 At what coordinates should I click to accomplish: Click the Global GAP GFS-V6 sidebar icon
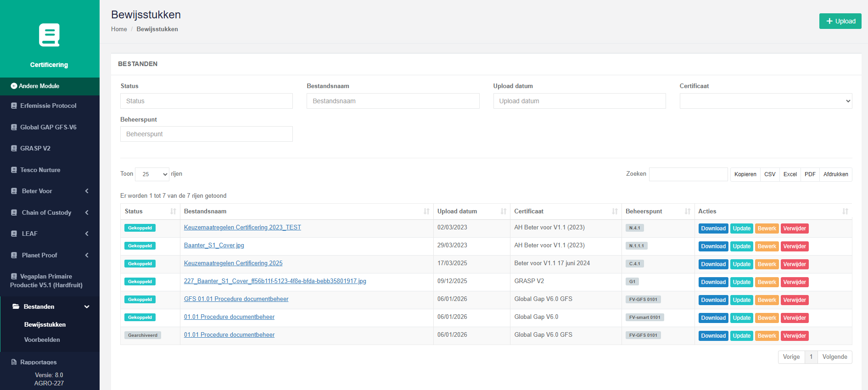(14, 127)
